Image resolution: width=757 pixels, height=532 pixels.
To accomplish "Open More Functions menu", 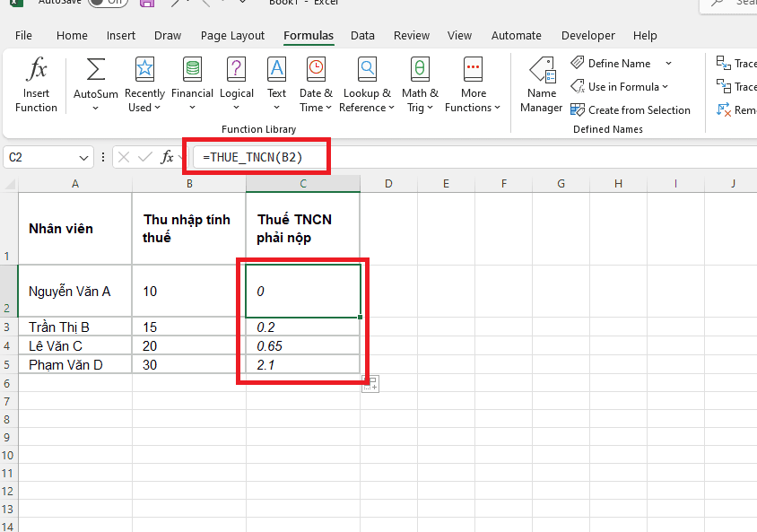I will click(x=473, y=84).
